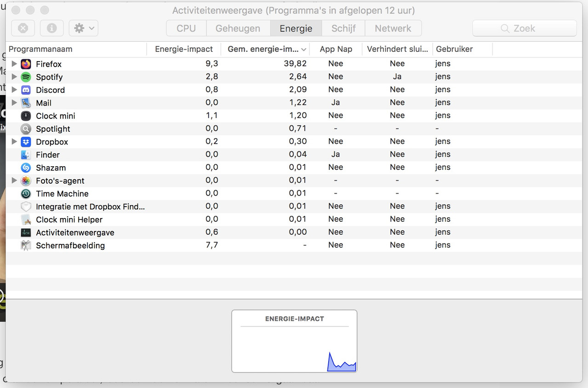588x388 pixels.
Task: Click the window zoom button
Action: [x=45, y=10]
